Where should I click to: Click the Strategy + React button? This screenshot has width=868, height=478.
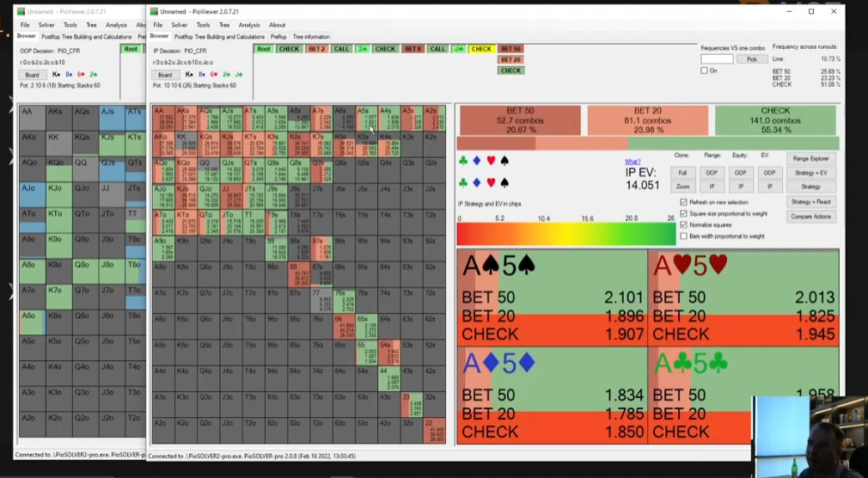(810, 202)
